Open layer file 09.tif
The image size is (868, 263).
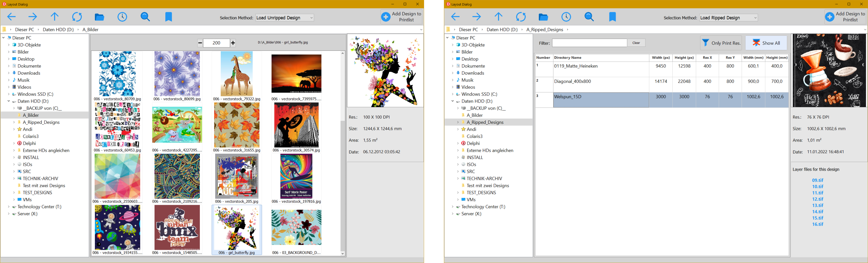point(817,180)
